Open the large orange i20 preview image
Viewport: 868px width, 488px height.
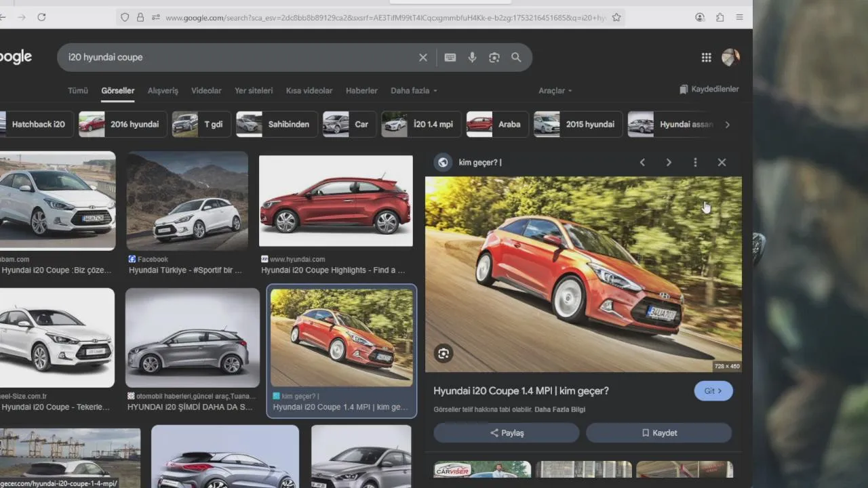click(583, 274)
